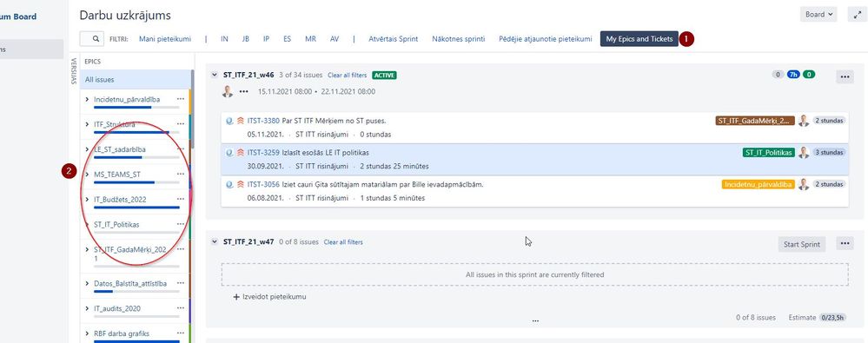The height and width of the screenshot is (343, 868).
Task: Open more options for IT_audits_2020 epic
Action: 181,309
